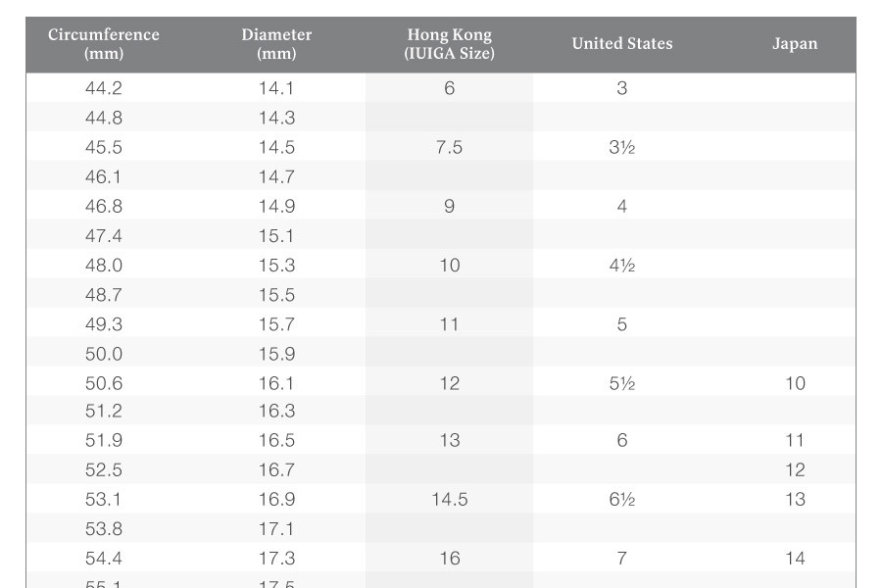Viewport: 882px width, 588px height.
Task: Click circumference value 44.2
Action: [x=104, y=88]
